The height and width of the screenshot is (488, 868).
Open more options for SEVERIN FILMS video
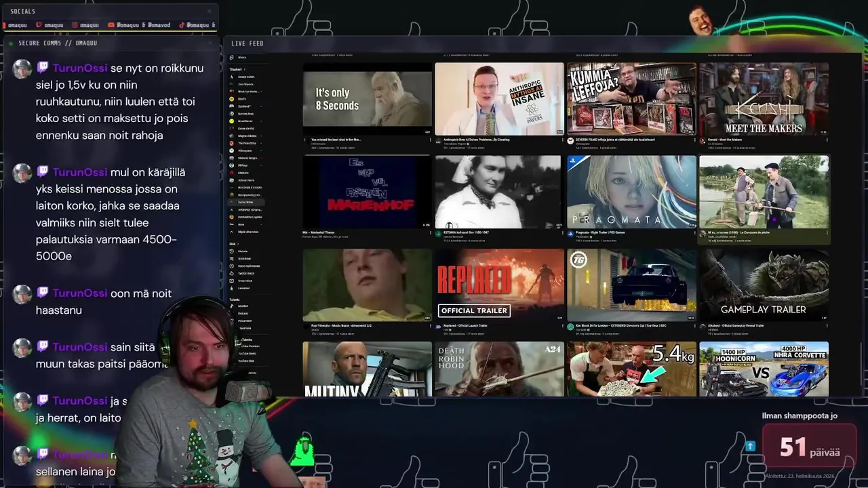click(x=694, y=140)
